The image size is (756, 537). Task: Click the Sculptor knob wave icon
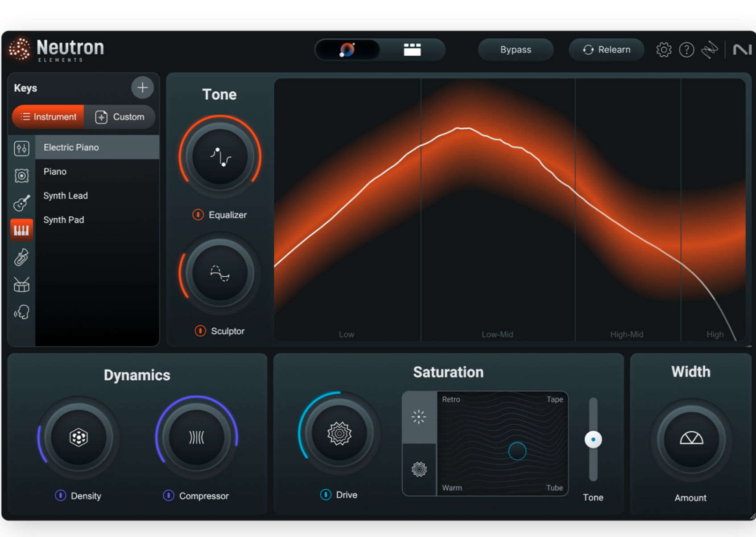tap(220, 273)
